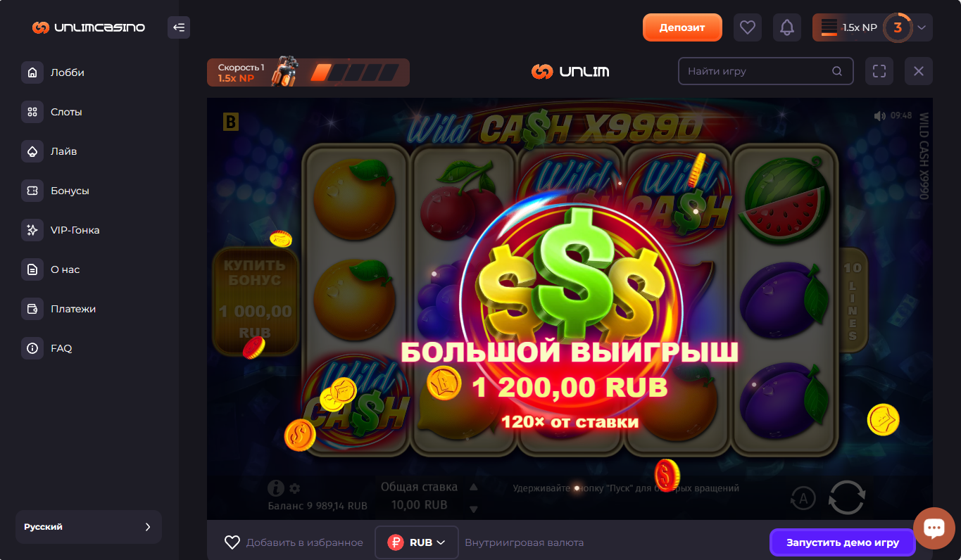
Task: Switch the game to fullscreen mode
Action: point(879,71)
